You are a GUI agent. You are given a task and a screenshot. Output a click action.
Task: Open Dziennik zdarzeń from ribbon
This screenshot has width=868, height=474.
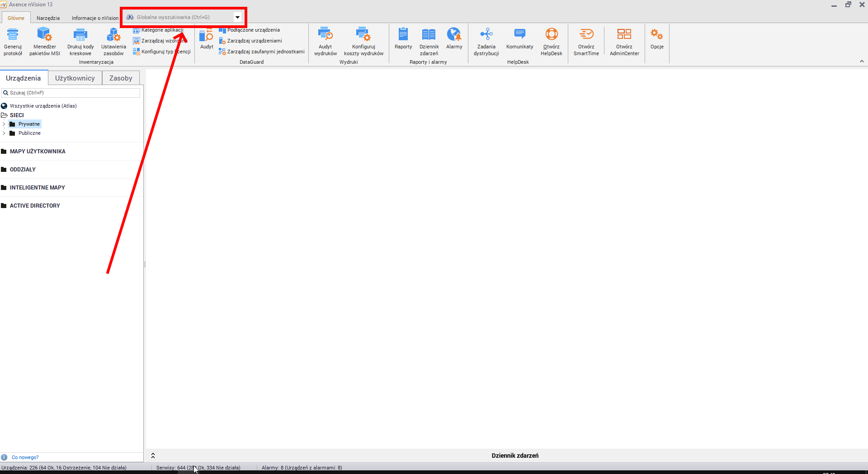coord(429,35)
